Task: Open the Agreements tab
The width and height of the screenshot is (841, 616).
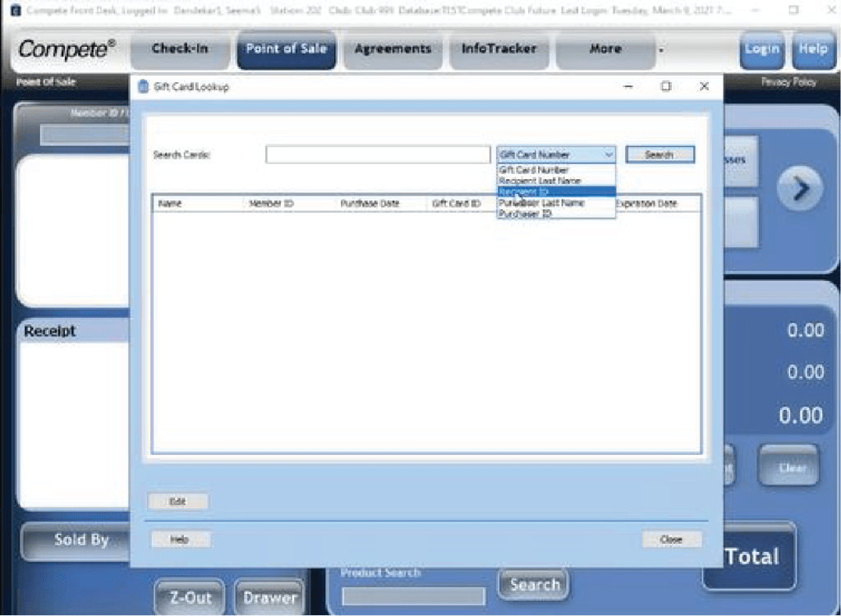Action: 393,49
